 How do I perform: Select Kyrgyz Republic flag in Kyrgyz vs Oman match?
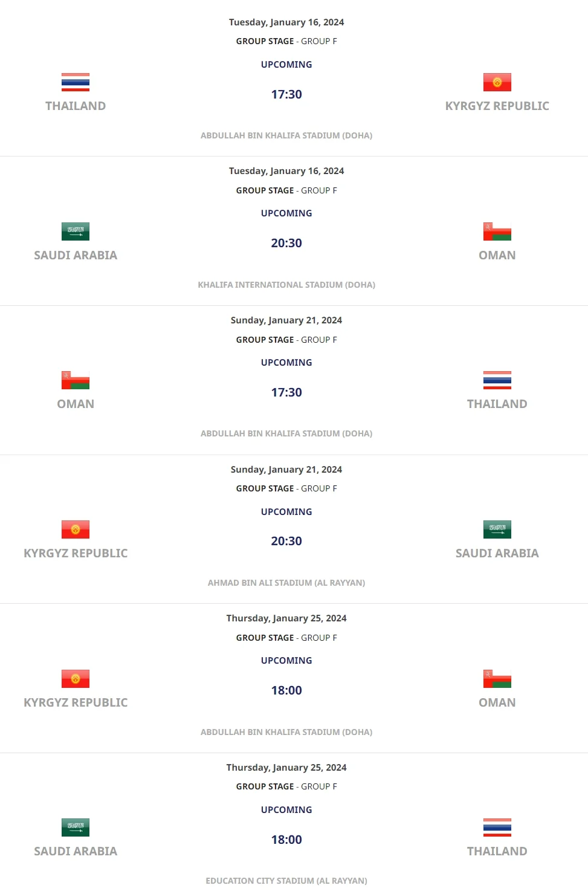click(76, 679)
